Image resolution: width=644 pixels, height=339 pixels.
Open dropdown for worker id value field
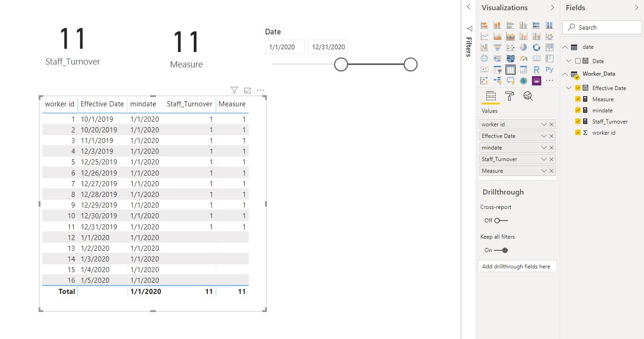544,124
